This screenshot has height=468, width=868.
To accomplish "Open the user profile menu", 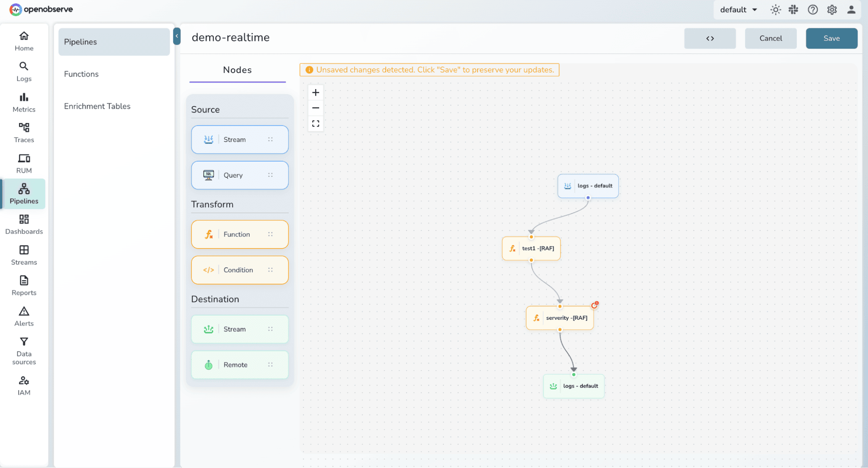I will tap(851, 10).
